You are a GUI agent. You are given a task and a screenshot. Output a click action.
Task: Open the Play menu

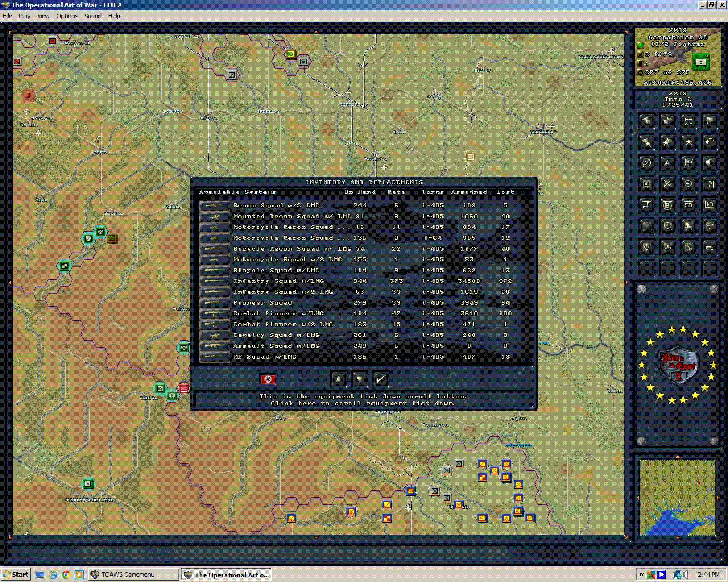click(x=24, y=16)
